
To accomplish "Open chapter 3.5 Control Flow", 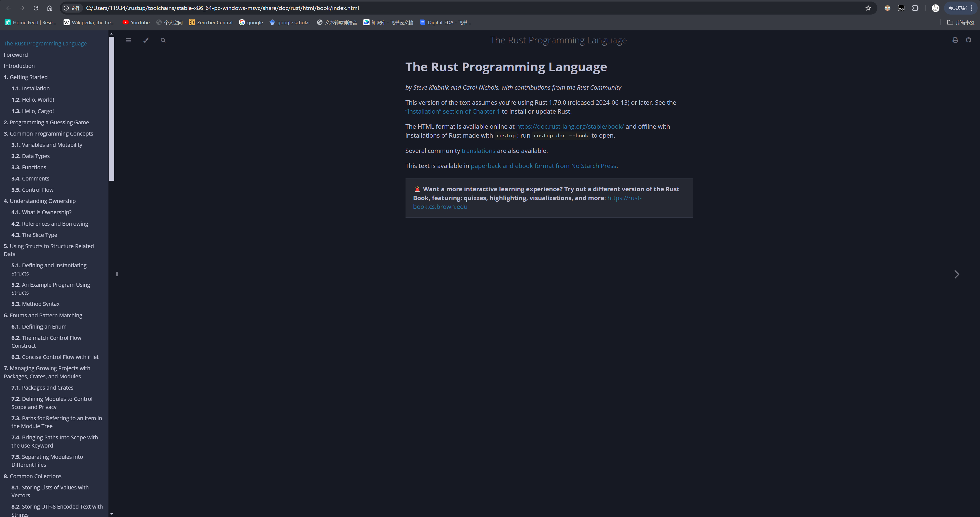I will pyautogui.click(x=32, y=190).
